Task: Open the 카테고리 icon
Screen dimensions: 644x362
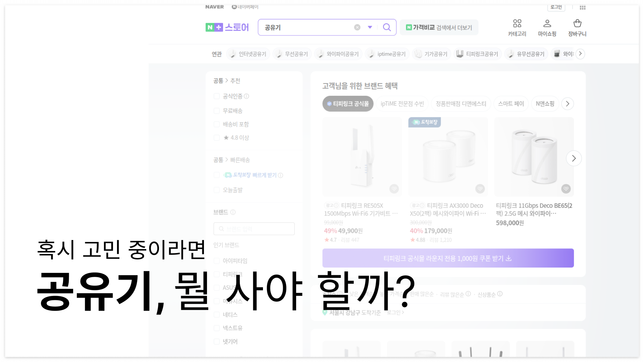Action: (x=517, y=28)
